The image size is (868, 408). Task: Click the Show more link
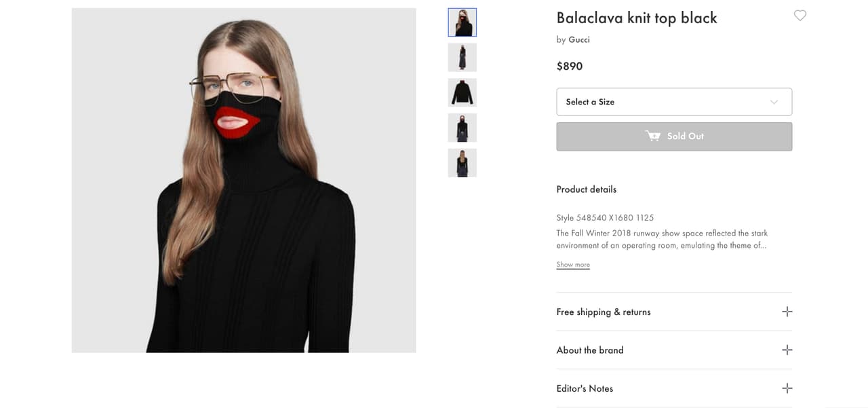572,264
